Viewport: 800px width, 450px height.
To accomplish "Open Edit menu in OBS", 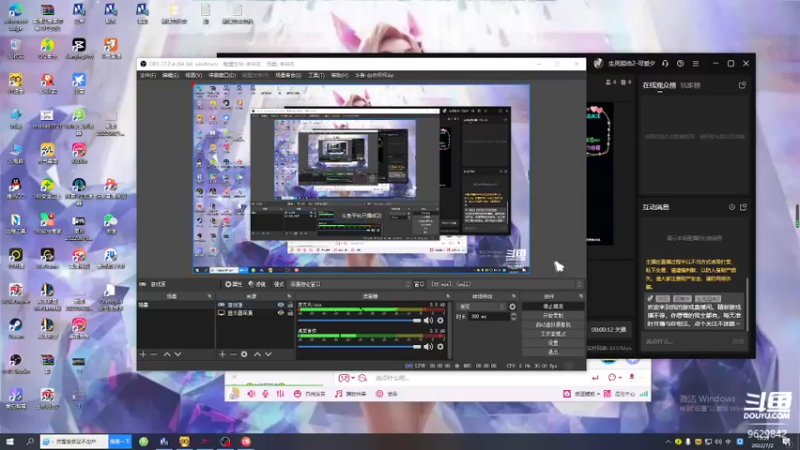I will point(170,76).
